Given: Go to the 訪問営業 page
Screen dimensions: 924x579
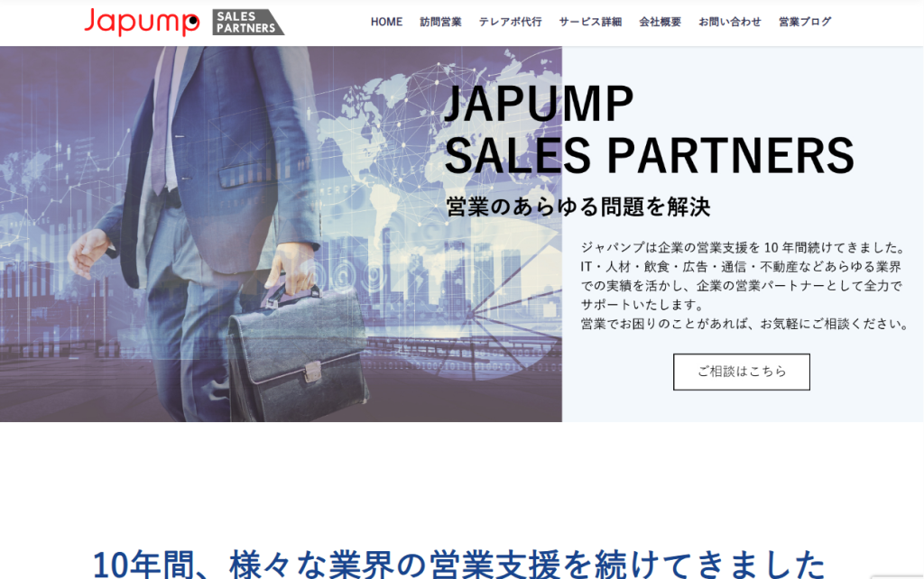Looking at the screenshot, I should (x=440, y=22).
